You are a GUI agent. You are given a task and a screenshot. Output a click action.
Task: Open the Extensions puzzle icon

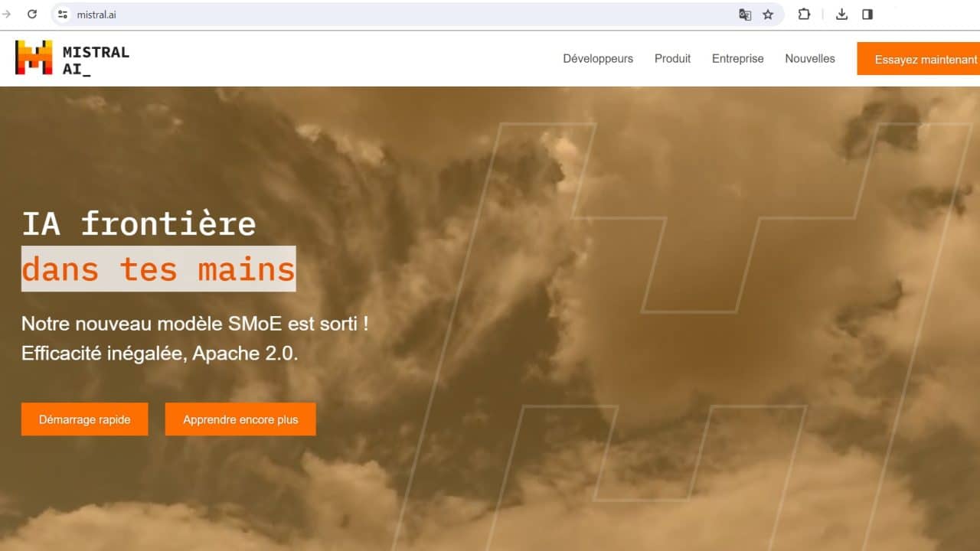(x=804, y=15)
